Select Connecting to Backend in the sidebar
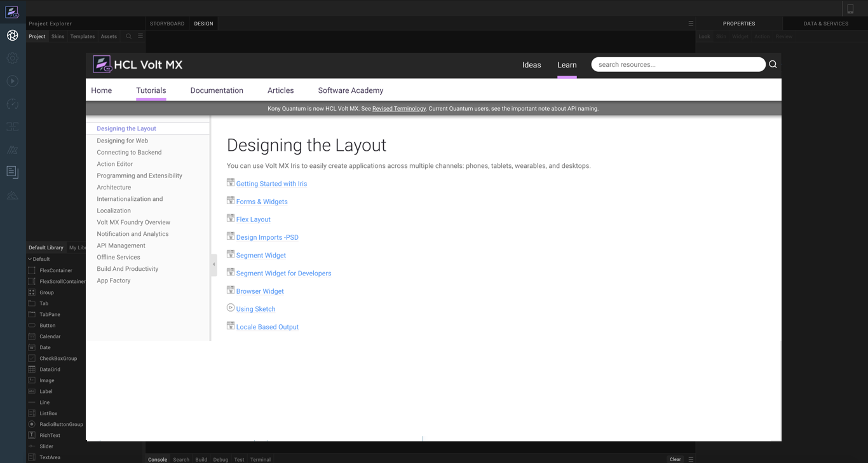Image resolution: width=868 pixels, height=463 pixels. [129, 153]
